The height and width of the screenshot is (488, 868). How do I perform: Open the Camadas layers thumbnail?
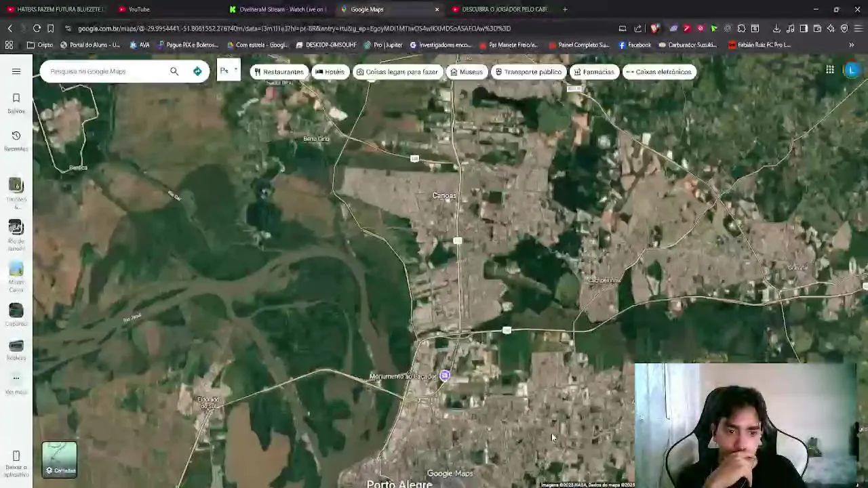[x=60, y=460]
